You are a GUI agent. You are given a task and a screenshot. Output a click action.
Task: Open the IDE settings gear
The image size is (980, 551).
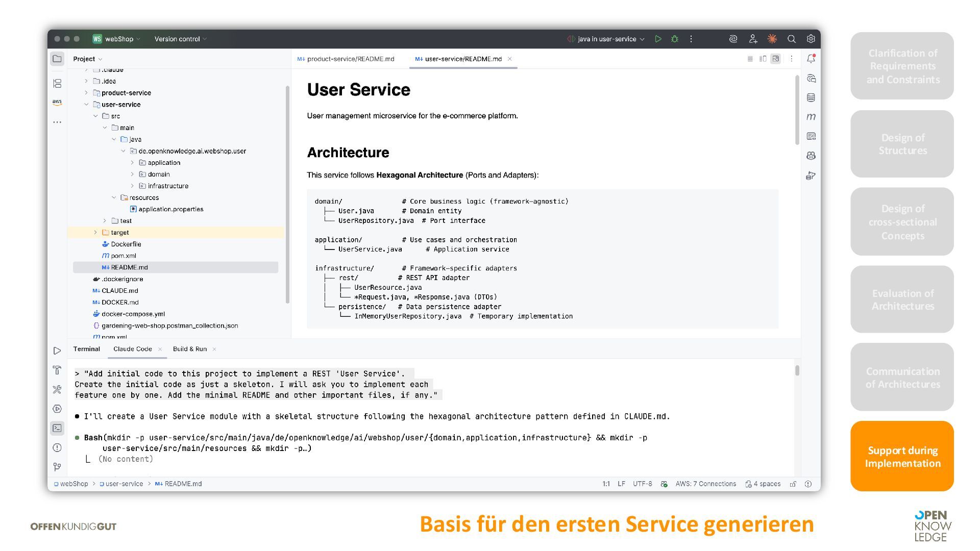tap(811, 39)
